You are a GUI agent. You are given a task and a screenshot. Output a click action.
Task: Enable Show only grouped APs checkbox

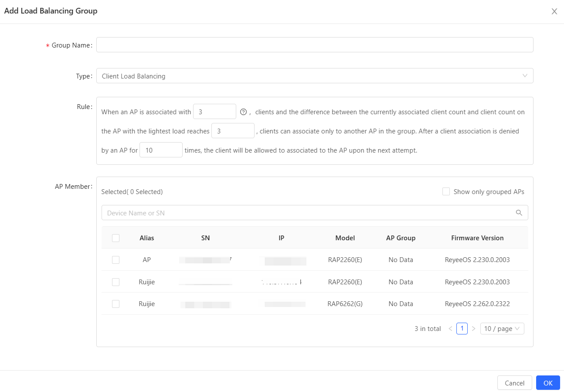coord(446,191)
